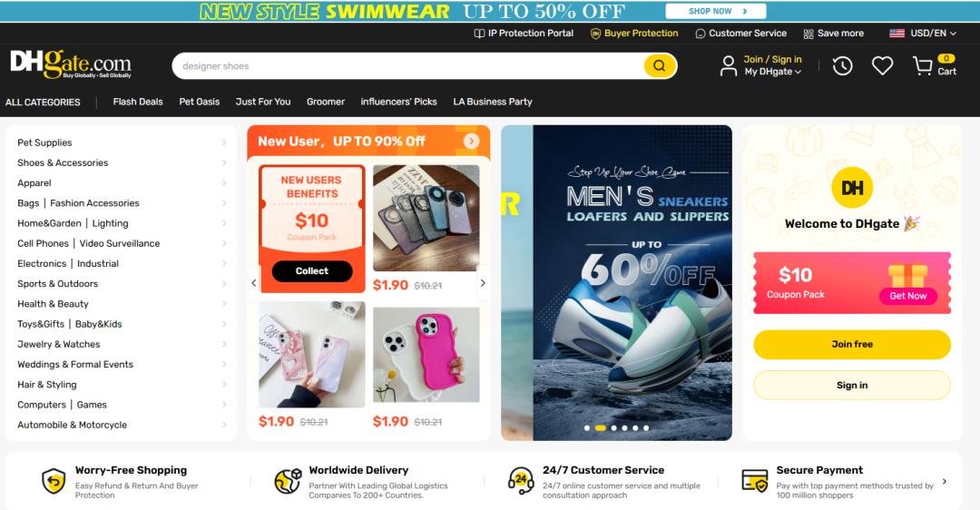Image resolution: width=980 pixels, height=510 pixels.
Task: Open the Flash Deals menu item
Action: pyautogui.click(x=138, y=102)
